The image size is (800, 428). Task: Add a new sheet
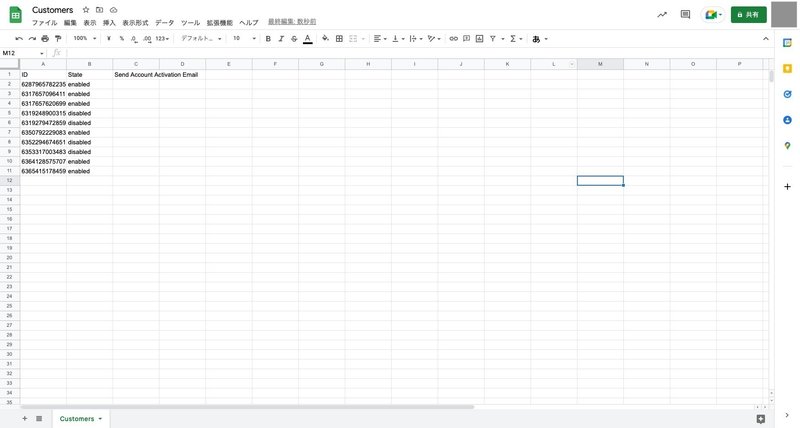(x=24, y=418)
